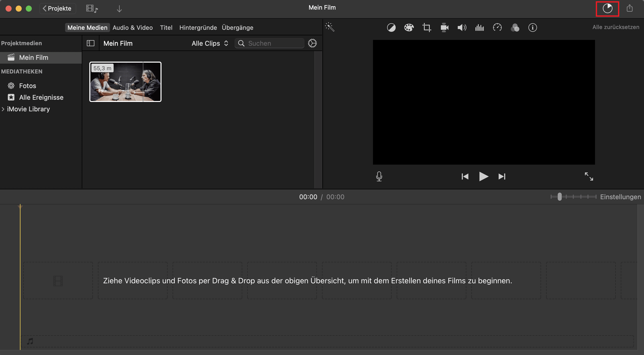Screen dimensions: 644x355
Task: Go back to Projekte
Action: (x=57, y=9)
